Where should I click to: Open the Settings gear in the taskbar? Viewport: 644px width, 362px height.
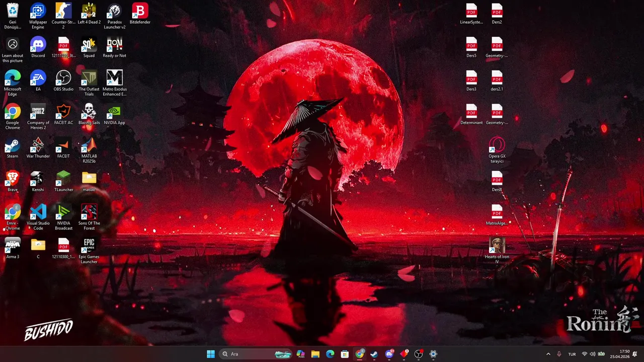click(x=433, y=354)
